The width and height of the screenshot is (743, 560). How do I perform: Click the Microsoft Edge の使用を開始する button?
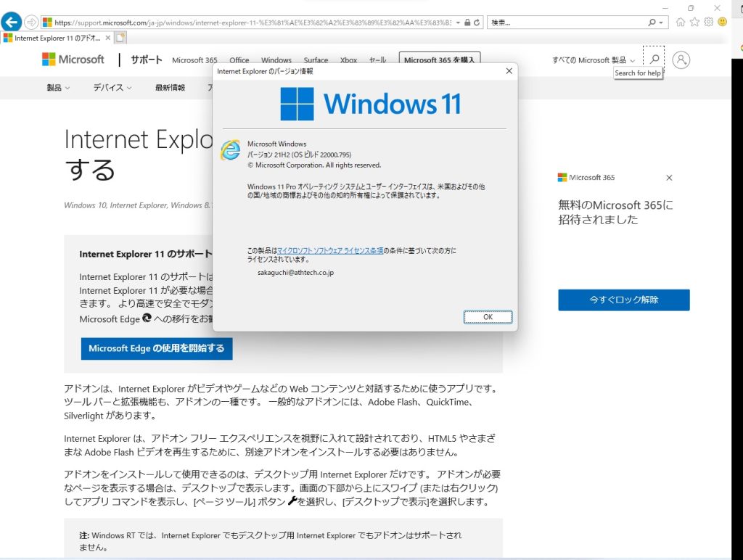(x=156, y=348)
